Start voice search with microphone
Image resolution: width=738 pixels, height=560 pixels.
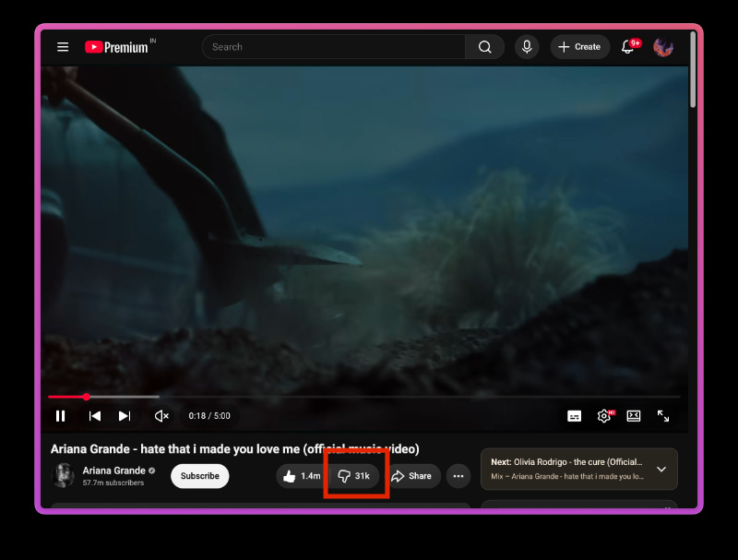[527, 47]
